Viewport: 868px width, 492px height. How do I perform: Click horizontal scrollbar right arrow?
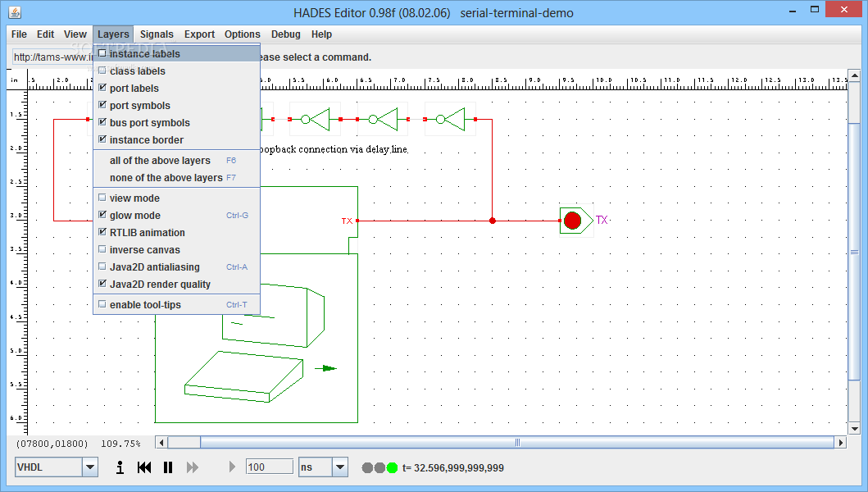pos(841,442)
